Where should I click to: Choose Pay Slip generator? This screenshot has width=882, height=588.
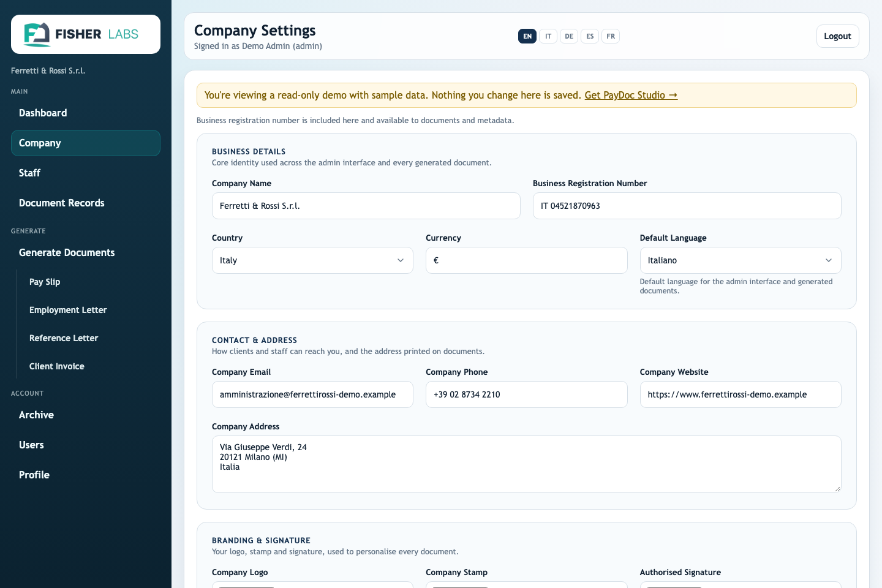click(x=91, y=282)
